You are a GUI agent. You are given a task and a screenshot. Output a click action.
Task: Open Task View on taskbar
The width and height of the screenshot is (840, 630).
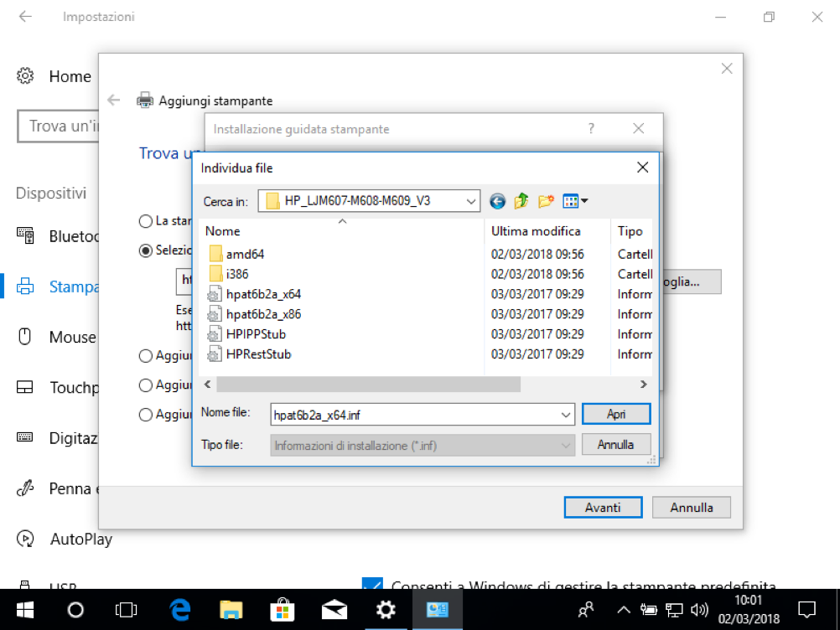coord(126,610)
